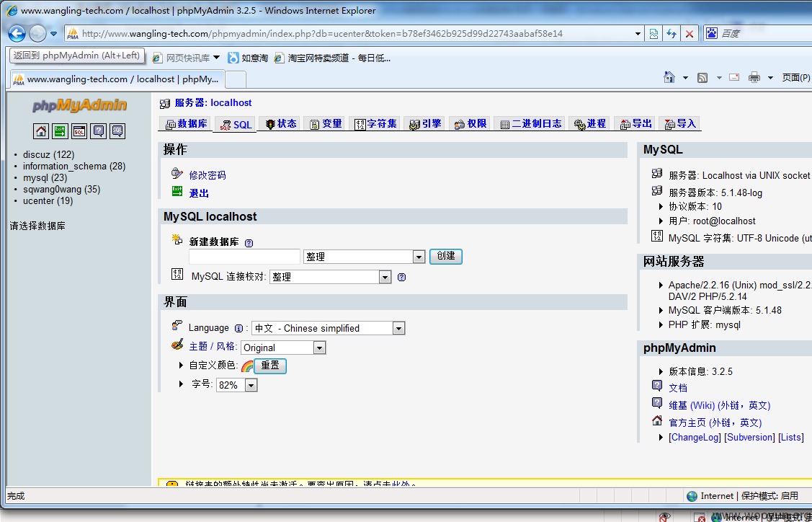The height and width of the screenshot is (522, 812).
Task: Open the address bar history dropdown arrow
Action: click(638, 34)
